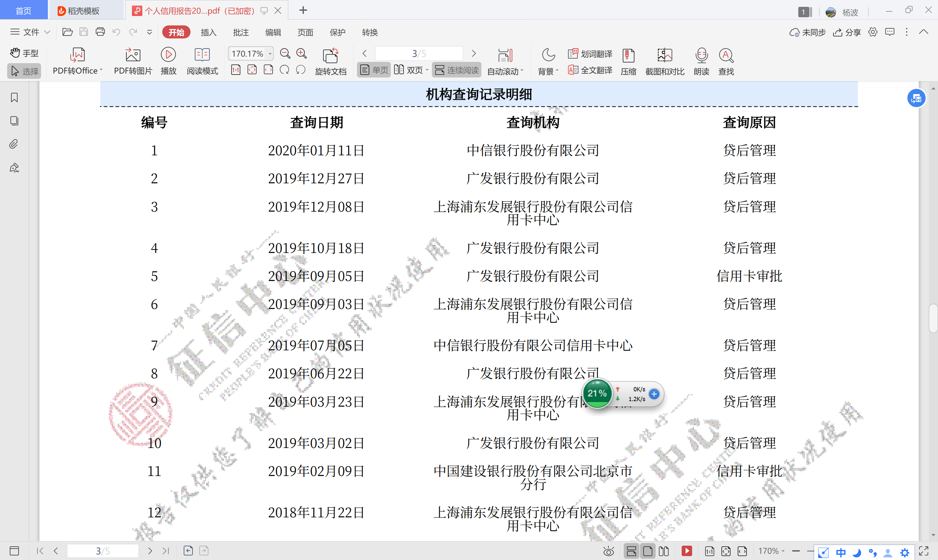This screenshot has width=938, height=560.
Task: Expand quick access toolbar dropdown arrow
Action: 149,33
